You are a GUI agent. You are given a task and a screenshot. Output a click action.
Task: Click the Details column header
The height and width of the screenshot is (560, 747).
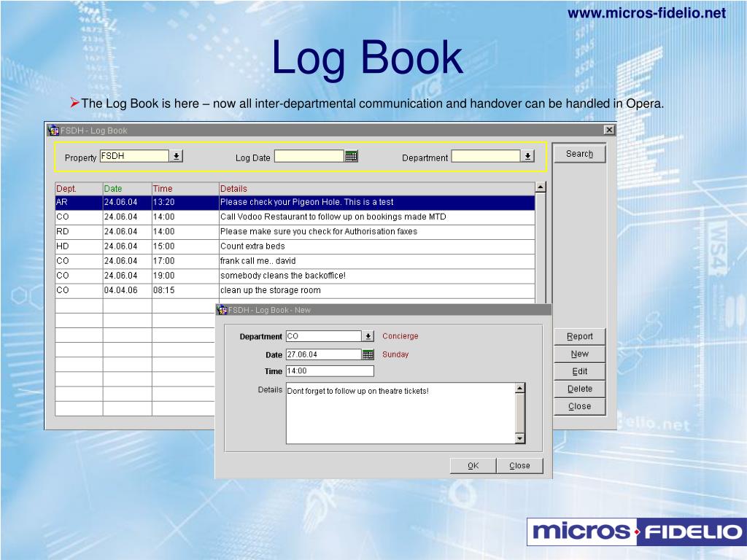(x=377, y=189)
